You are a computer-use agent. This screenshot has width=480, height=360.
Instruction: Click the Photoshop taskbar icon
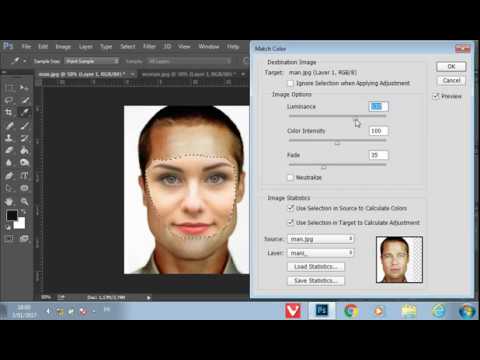tap(322, 311)
